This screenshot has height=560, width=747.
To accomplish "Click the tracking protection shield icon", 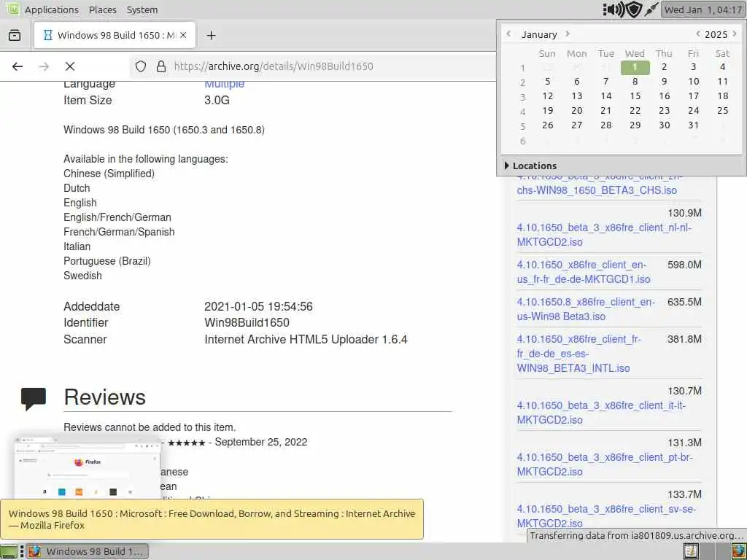I will [x=141, y=66].
